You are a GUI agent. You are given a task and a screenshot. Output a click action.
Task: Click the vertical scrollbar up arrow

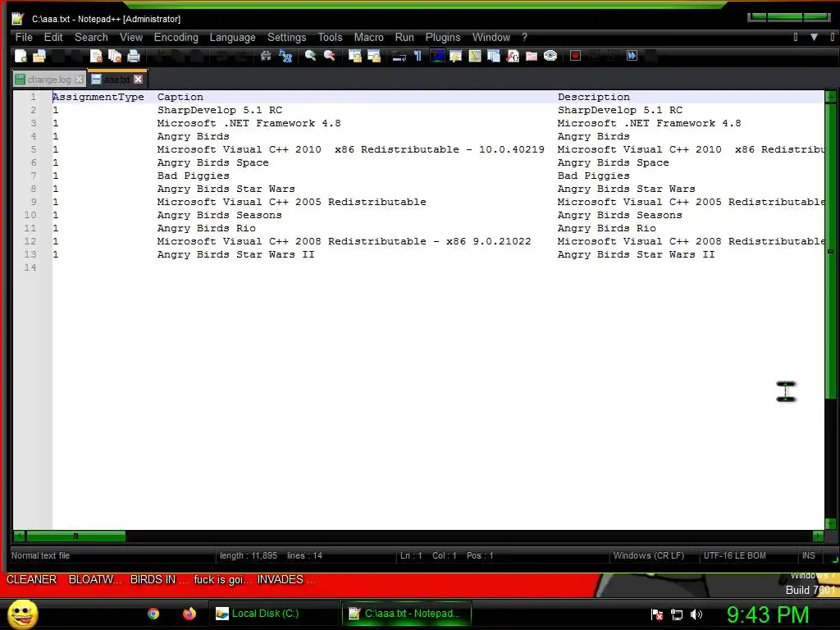[x=830, y=97]
